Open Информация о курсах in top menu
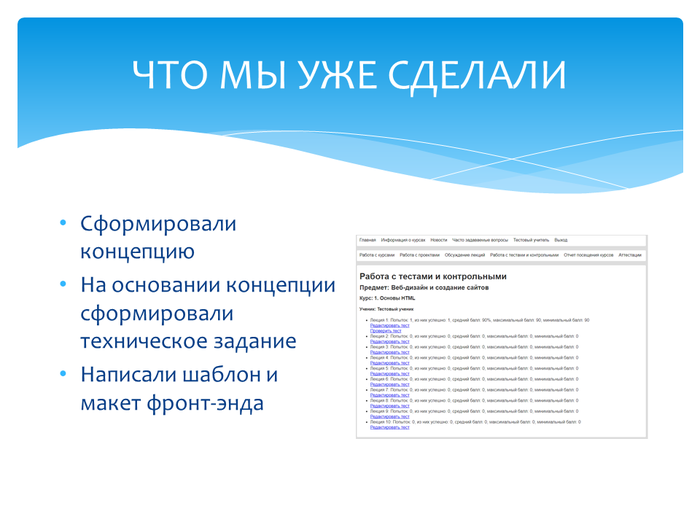700x525 pixels. pyautogui.click(x=403, y=240)
